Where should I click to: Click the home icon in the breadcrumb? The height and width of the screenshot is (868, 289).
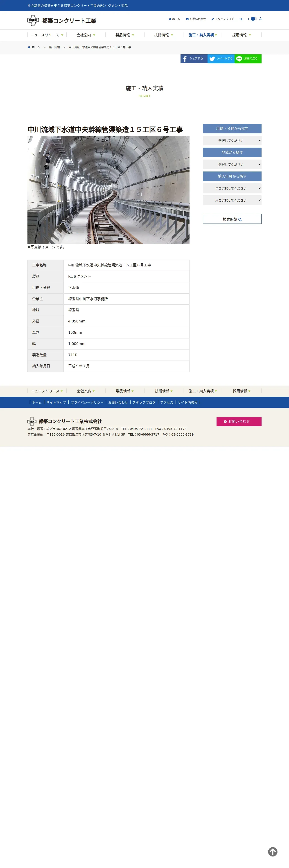pyautogui.click(x=29, y=47)
